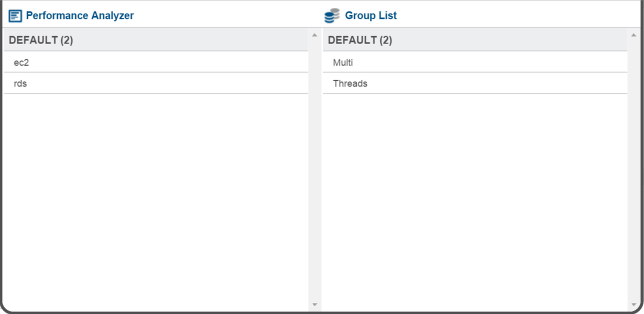Select the rds entry
644x314 pixels.
pos(156,83)
